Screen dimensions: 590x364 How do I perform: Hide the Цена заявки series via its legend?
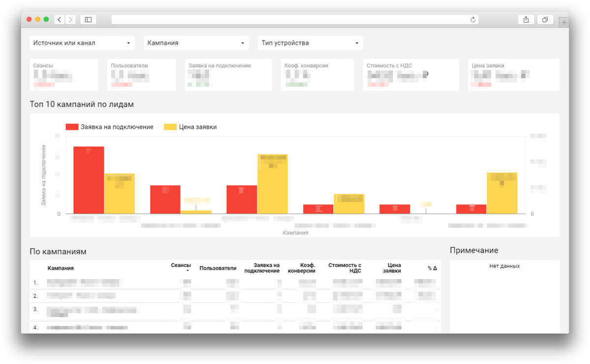pyautogui.click(x=199, y=126)
